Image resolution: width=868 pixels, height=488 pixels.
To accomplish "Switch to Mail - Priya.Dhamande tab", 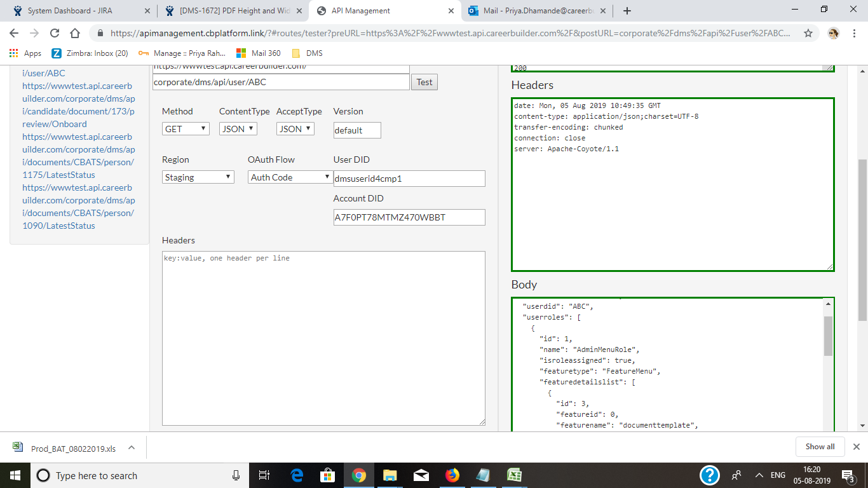I will (537, 11).
